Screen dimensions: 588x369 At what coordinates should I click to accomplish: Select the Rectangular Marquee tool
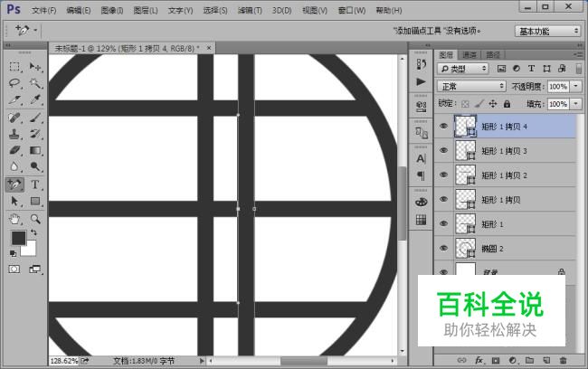point(14,67)
